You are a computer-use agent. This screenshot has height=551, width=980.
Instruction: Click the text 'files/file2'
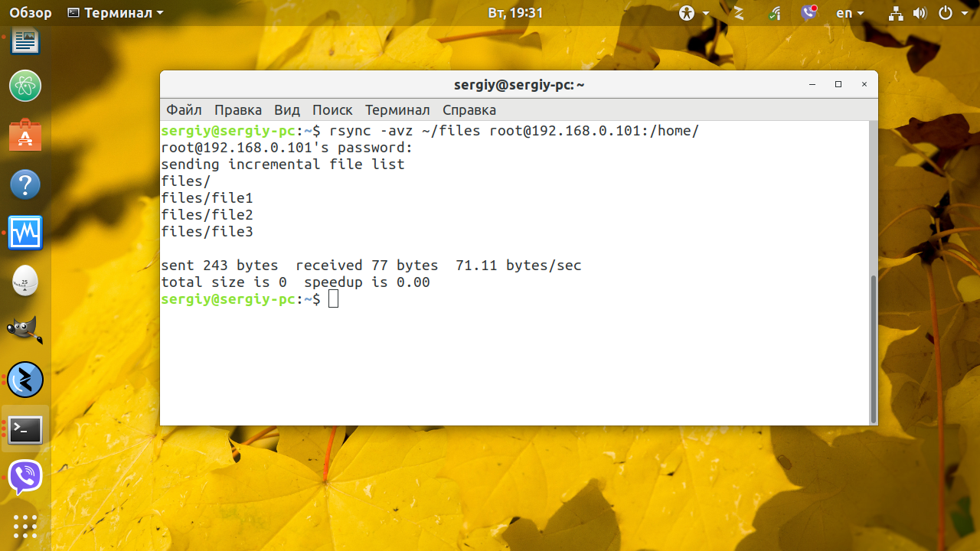207,215
